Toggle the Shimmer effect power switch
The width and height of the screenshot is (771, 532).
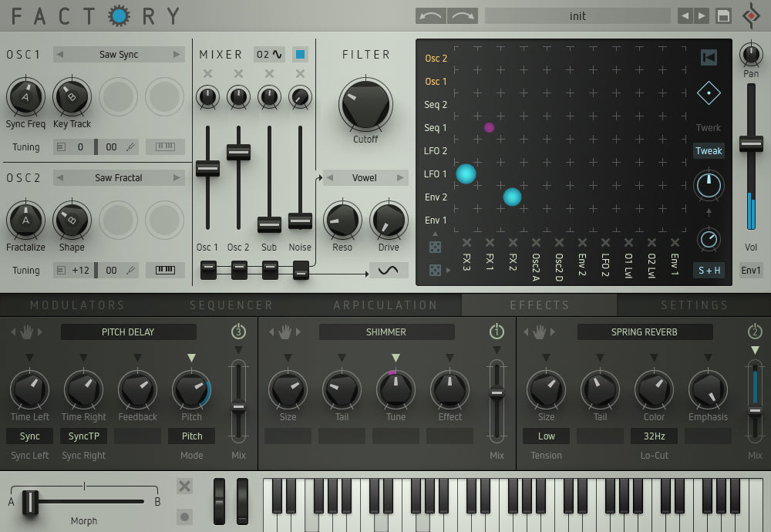click(497, 331)
